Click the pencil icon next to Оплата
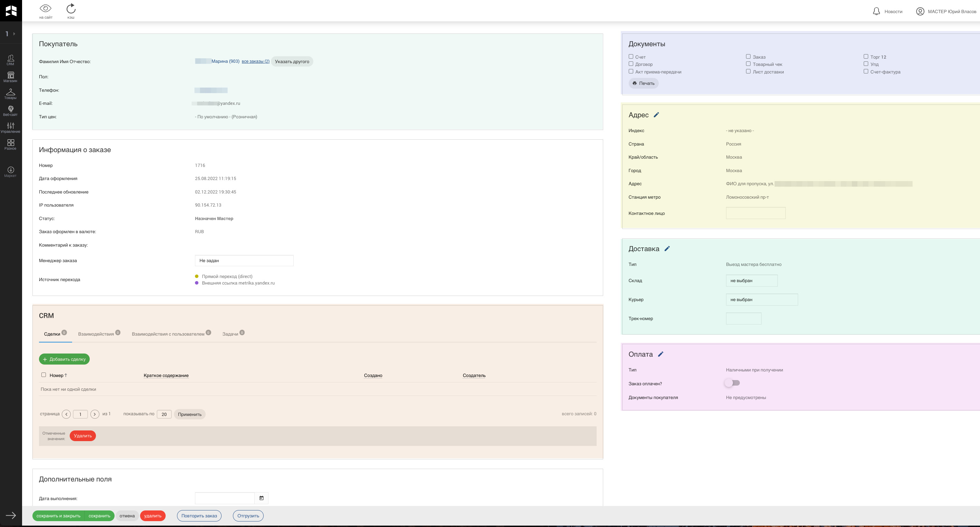The width and height of the screenshot is (980, 527). tap(660, 354)
